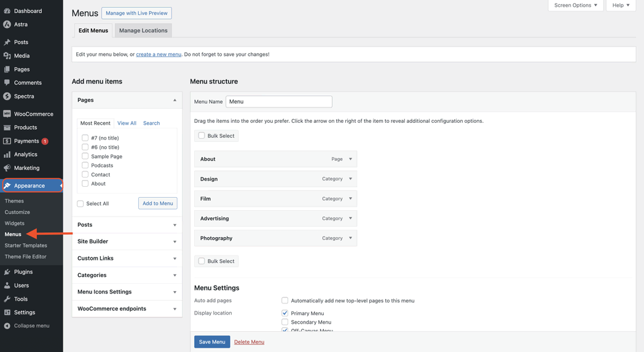The image size is (644, 352).
Task: Open Media library icon in sidebar
Action: 7,56
